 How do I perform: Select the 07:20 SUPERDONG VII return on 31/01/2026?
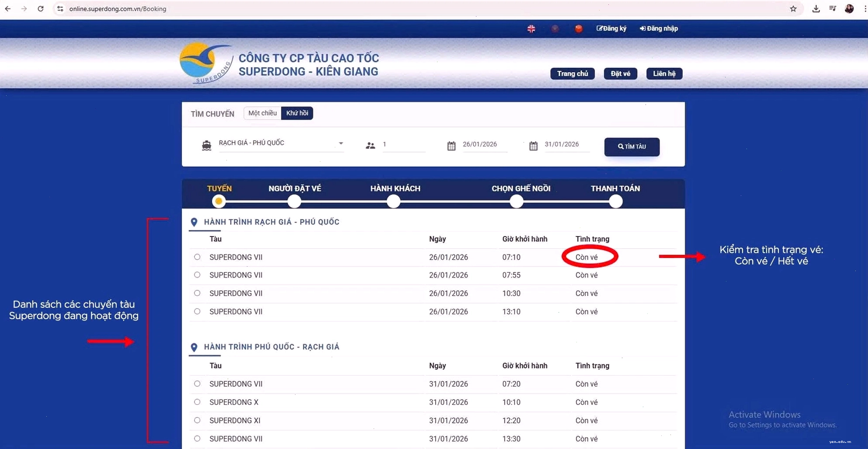197,384
